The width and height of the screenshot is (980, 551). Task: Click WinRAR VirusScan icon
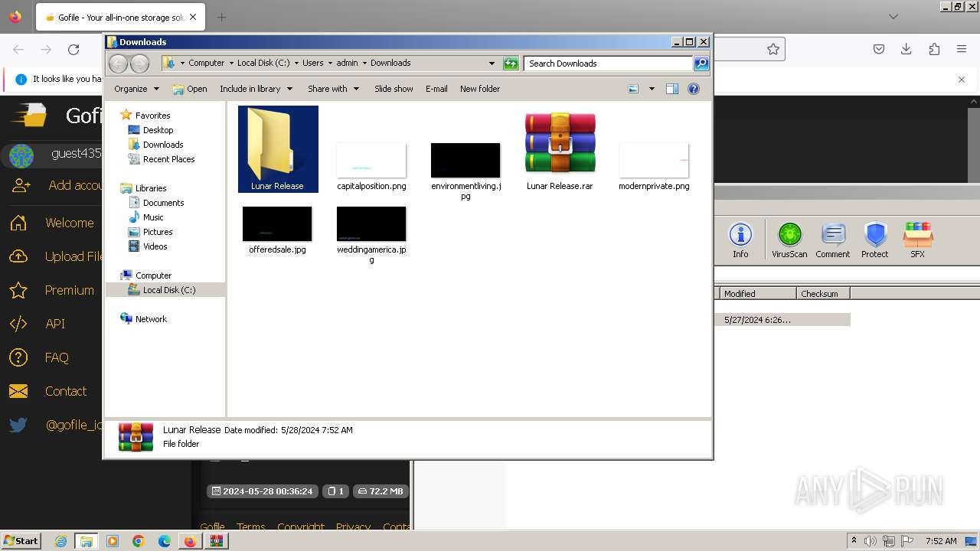(789, 240)
